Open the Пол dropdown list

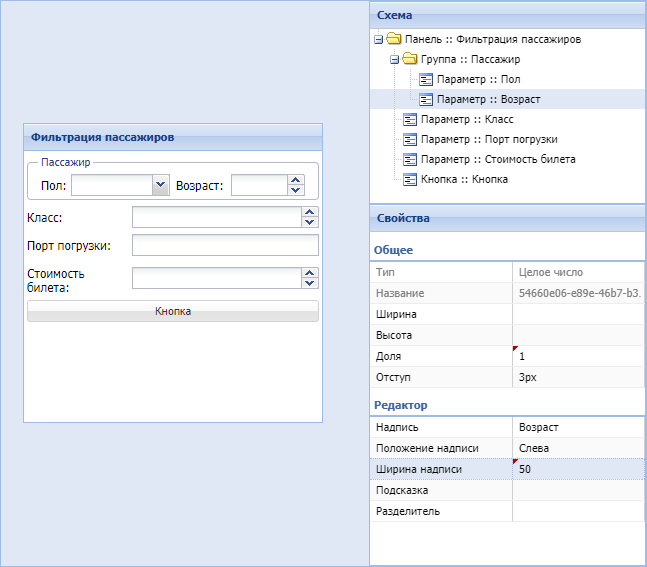pos(160,185)
